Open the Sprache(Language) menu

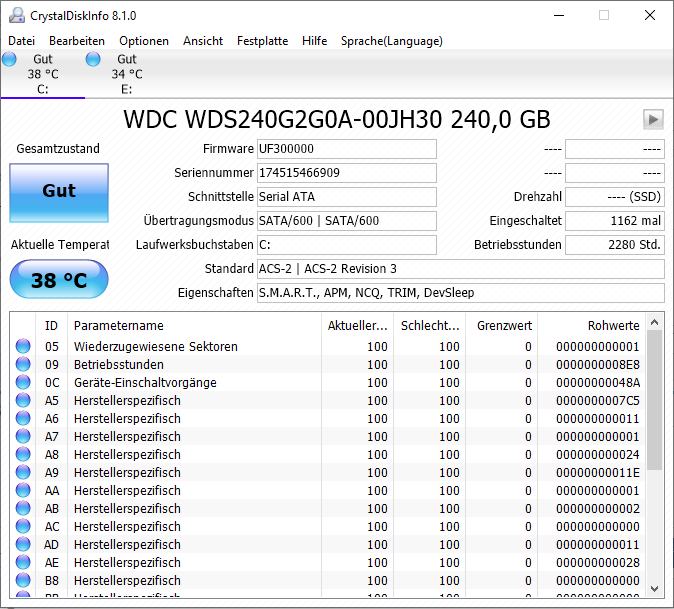tap(392, 41)
